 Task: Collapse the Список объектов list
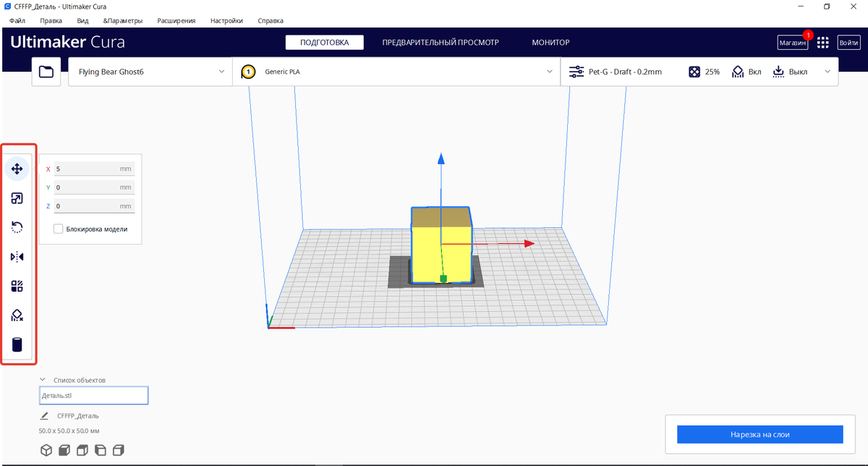[43, 379]
